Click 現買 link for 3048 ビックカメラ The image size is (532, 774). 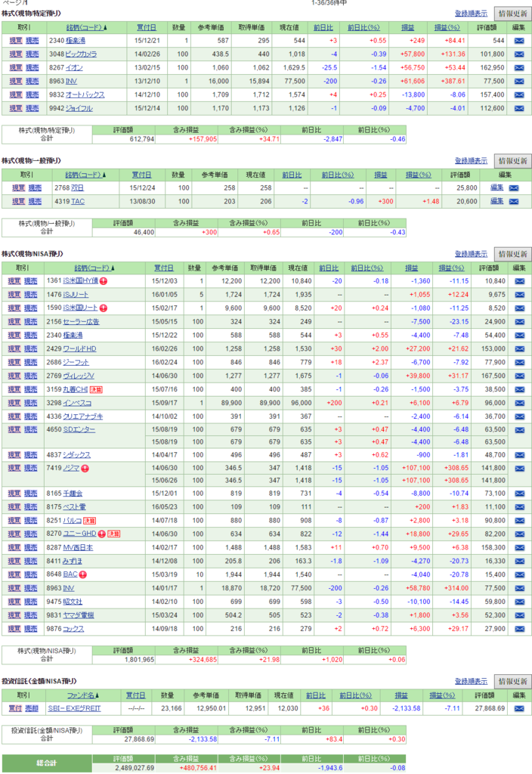click(x=16, y=54)
